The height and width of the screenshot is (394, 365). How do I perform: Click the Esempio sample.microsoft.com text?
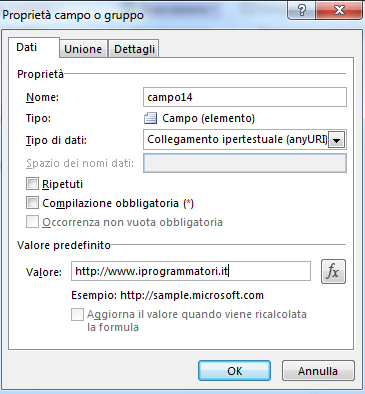pyautogui.click(x=168, y=295)
